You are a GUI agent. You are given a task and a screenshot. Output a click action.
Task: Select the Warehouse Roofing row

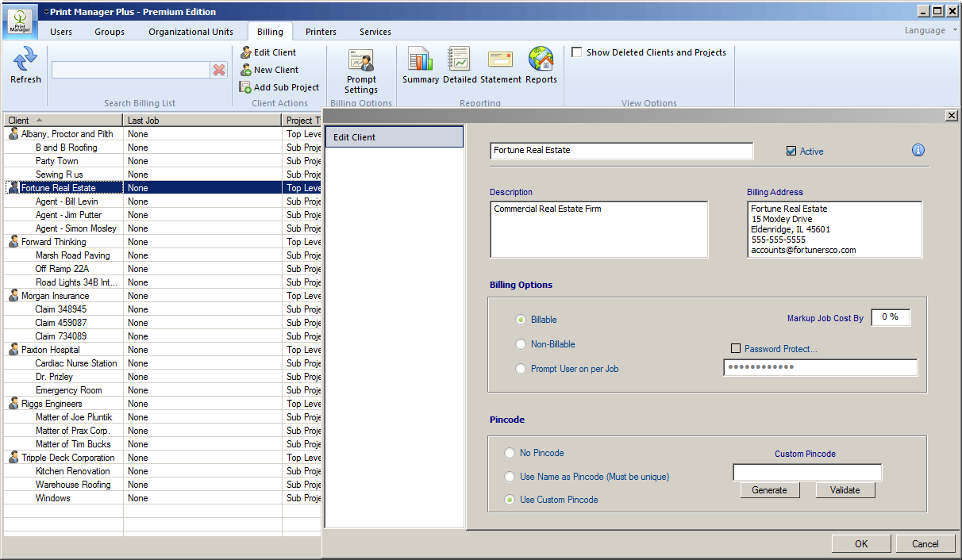coord(163,484)
